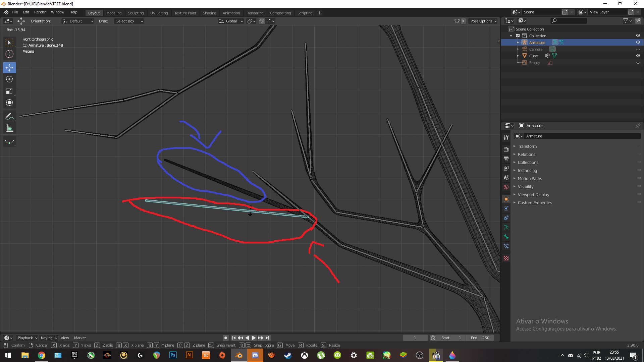Hide the Cube object in viewport

coord(638,56)
